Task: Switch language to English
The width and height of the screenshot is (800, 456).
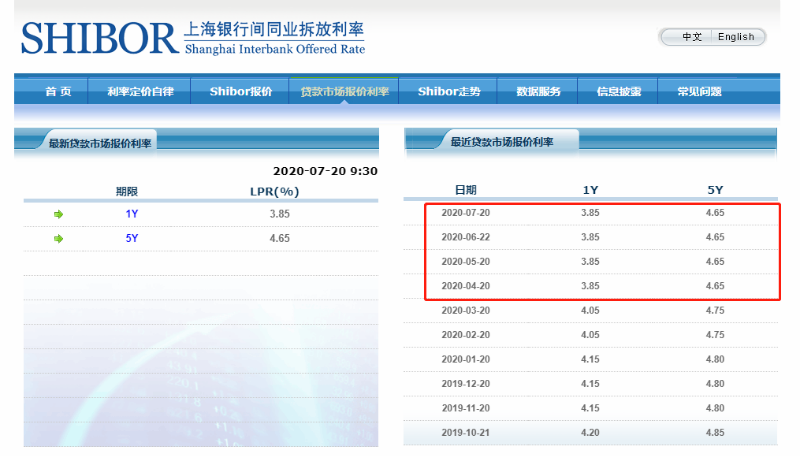Action: [736, 37]
